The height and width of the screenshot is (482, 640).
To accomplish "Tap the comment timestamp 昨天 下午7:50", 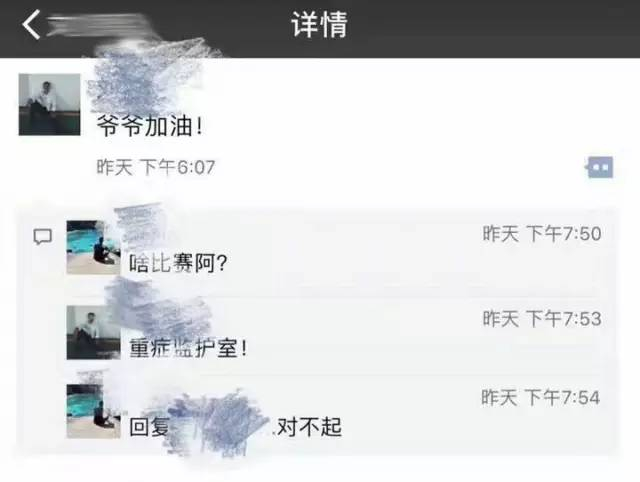I will coord(542,234).
